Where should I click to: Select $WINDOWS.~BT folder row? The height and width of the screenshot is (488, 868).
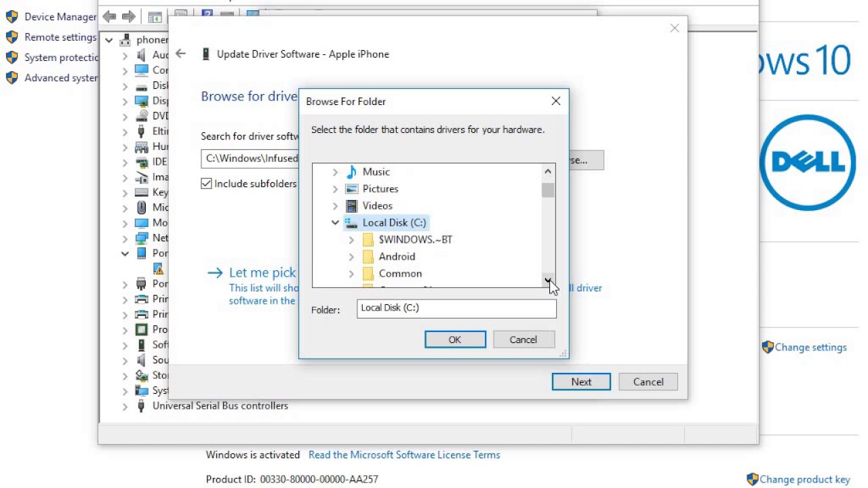[415, 240]
